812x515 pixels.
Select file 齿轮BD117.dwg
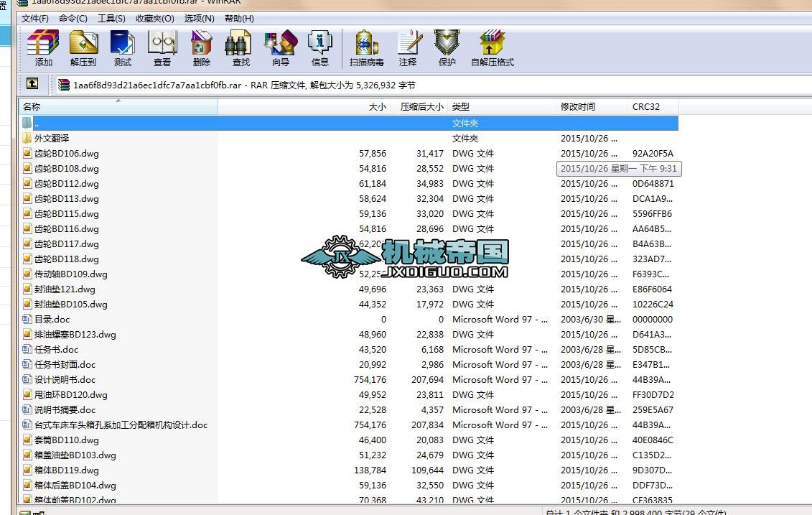[x=66, y=243]
